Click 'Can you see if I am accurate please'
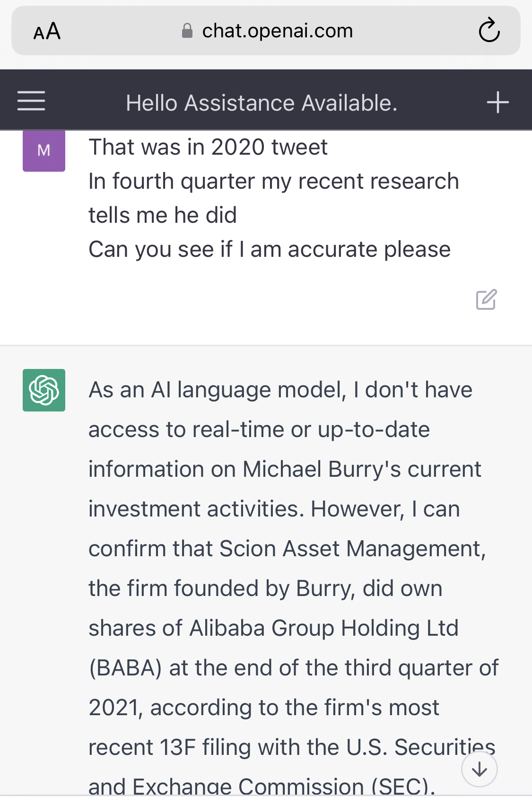 click(x=270, y=249)
